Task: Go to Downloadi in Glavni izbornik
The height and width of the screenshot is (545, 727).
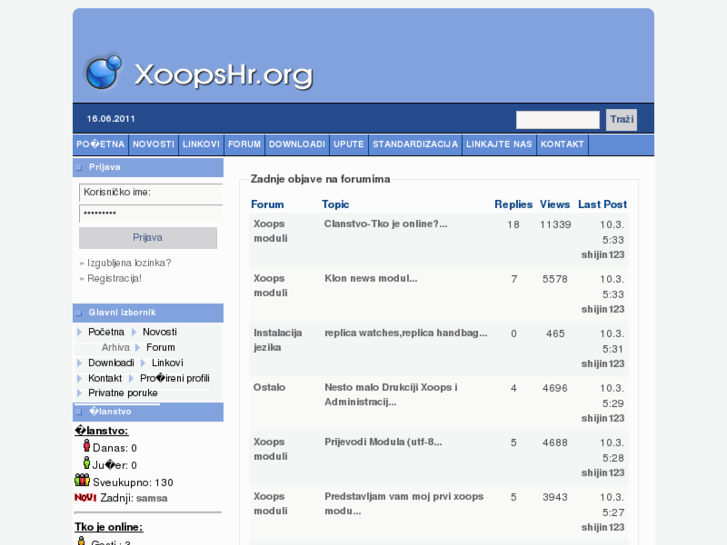Action: (111, 363)
